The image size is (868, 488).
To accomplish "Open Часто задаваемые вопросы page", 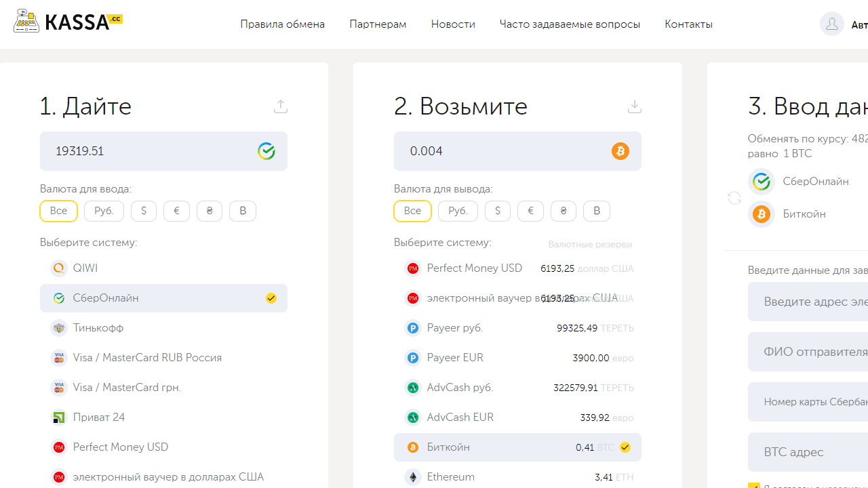I will point(570,24).
